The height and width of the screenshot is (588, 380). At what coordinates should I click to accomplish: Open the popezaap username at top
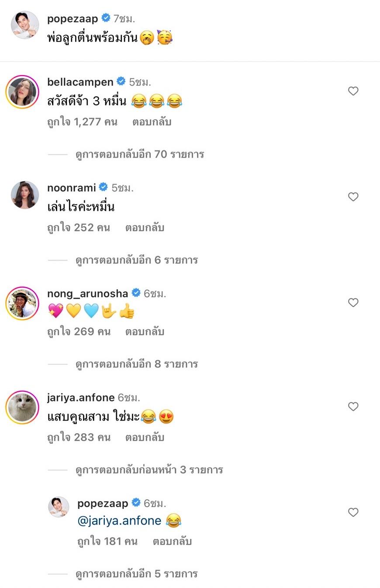(x=73, y=18)
